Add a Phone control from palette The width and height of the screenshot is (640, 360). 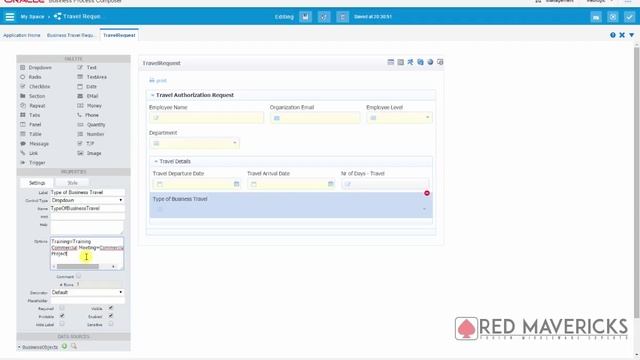coord(88,115)
